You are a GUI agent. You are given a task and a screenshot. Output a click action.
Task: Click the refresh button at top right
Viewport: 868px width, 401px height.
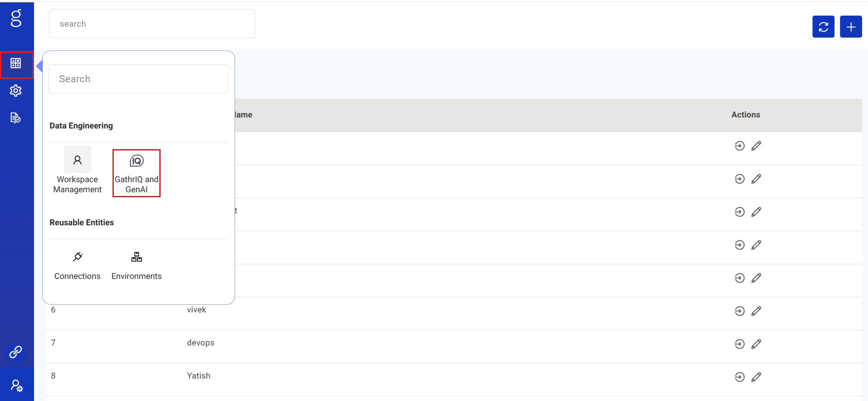click(x=823, y=27)
